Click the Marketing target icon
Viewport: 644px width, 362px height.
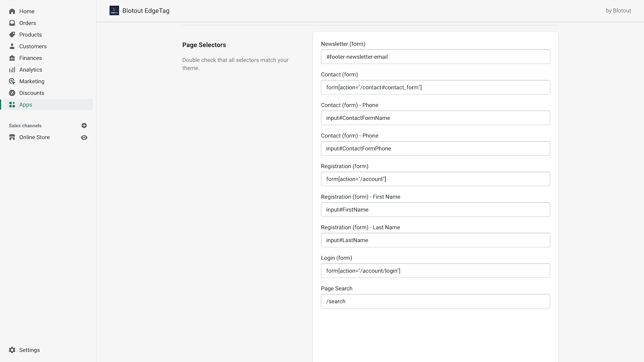point(12,81)
